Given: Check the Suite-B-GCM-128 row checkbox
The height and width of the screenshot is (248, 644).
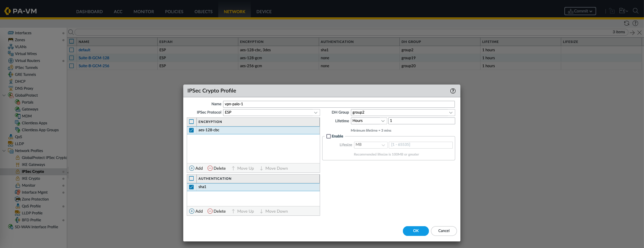Looking at the screenshot, I should point(72,58).
